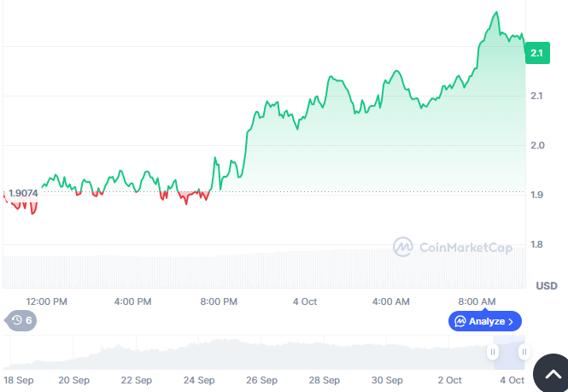Click the Analyze button's chart icon
Screen dimensions: 568x392
(460, 321)
